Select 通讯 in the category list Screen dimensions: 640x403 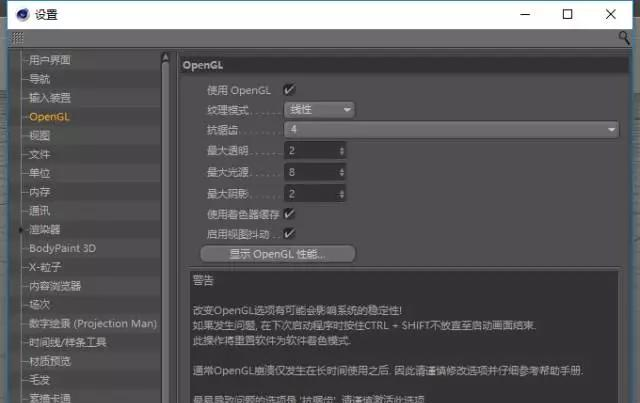40,211
